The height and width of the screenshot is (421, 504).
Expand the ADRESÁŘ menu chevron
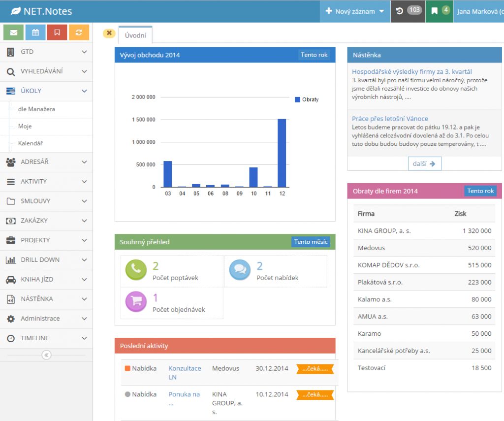[x=84, y=162]
